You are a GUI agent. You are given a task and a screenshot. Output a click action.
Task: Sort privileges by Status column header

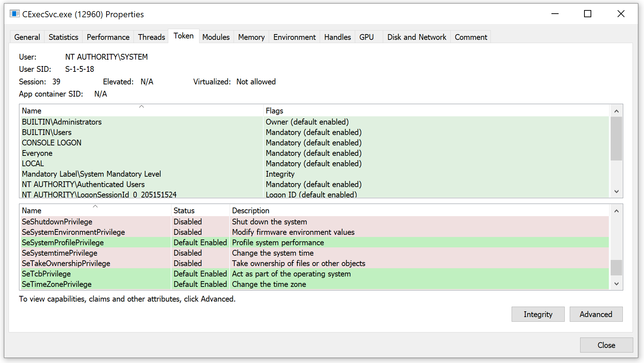(201, 210)
